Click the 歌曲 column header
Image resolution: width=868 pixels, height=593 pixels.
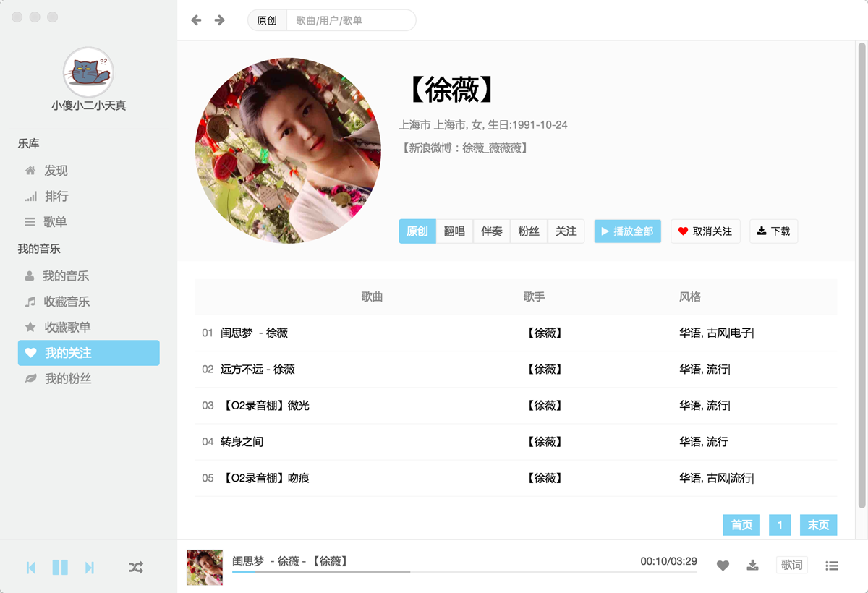pyautogui.click(x=372, y=296)
